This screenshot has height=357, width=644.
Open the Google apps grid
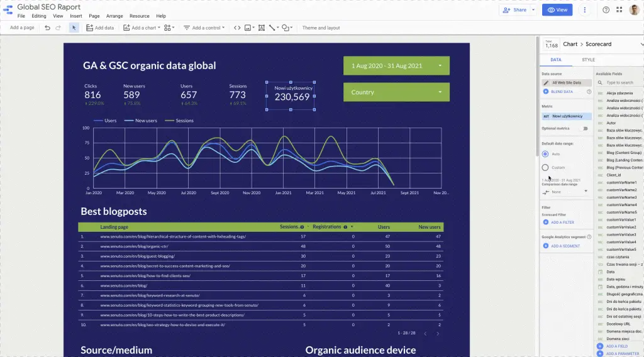(619, 9)
